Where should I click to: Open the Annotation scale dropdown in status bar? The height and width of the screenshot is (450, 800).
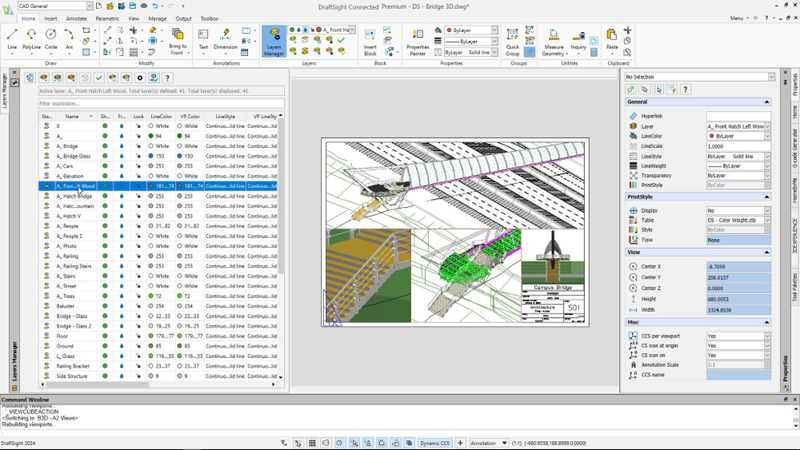coord(489,443)
